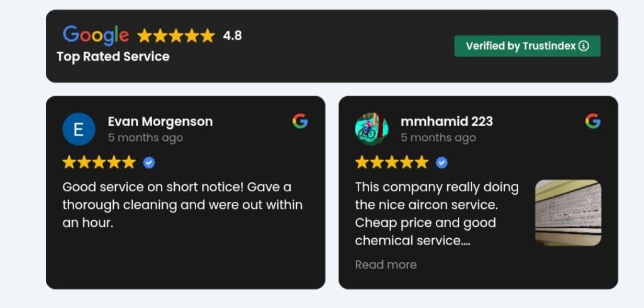
Task: Click the blue verified badge on mmhamid's review
Action: click(442, 163)
